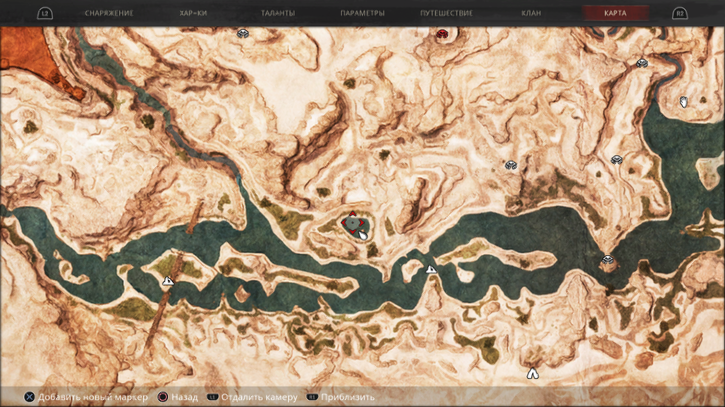Select the ПУТЕШЕСТВИЕ tab
Image resolution: width=725 pixels, height=407 pixels.
pos(446,13)
